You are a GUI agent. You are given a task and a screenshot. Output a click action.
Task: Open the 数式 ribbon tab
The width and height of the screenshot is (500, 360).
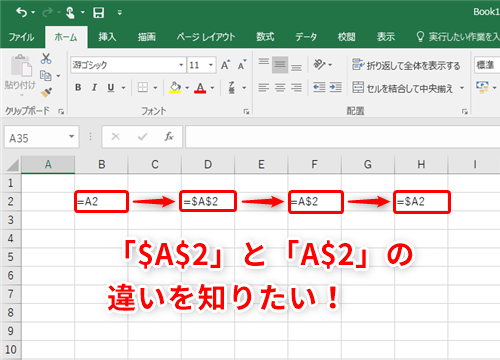point(265,37)
